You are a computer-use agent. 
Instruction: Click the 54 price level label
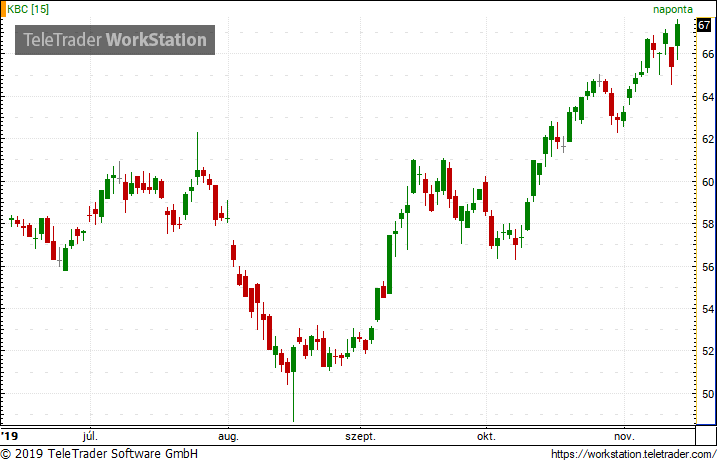(x=708, y=309)
